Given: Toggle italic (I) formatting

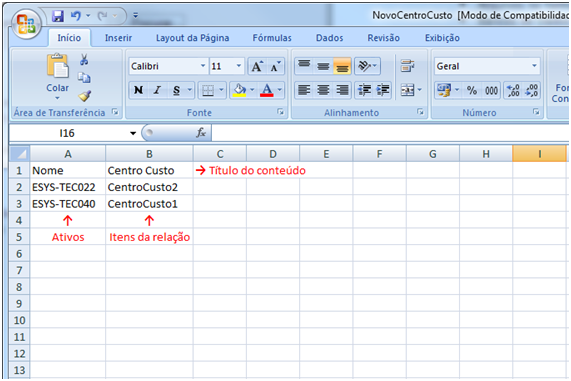Looking at the screenshot, I should pyautogui.click(x=157, y=90).
